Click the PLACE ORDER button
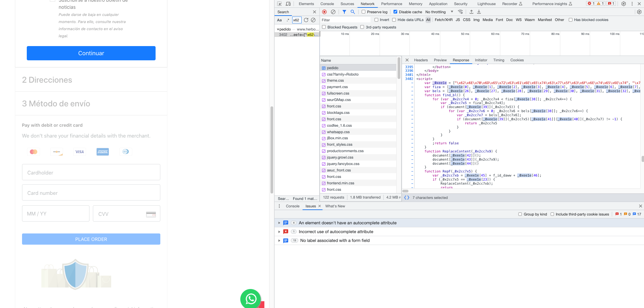This screenshot has width=644, height=308. click(x=91, y=239)
